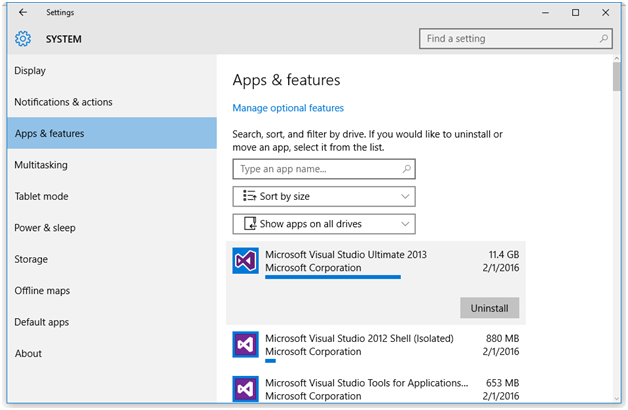Open the Display settings section
This screenshot has height=410, width=628.
click(x=30, y=71)
